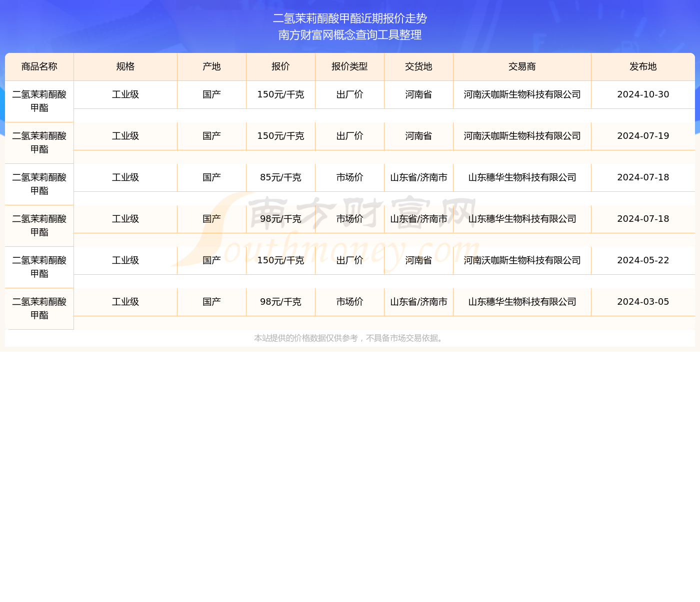Image resolution: width=700 pixels, height=602 pixels.
Task: Click the 报价类型 column header
Action: coord(350,66)
